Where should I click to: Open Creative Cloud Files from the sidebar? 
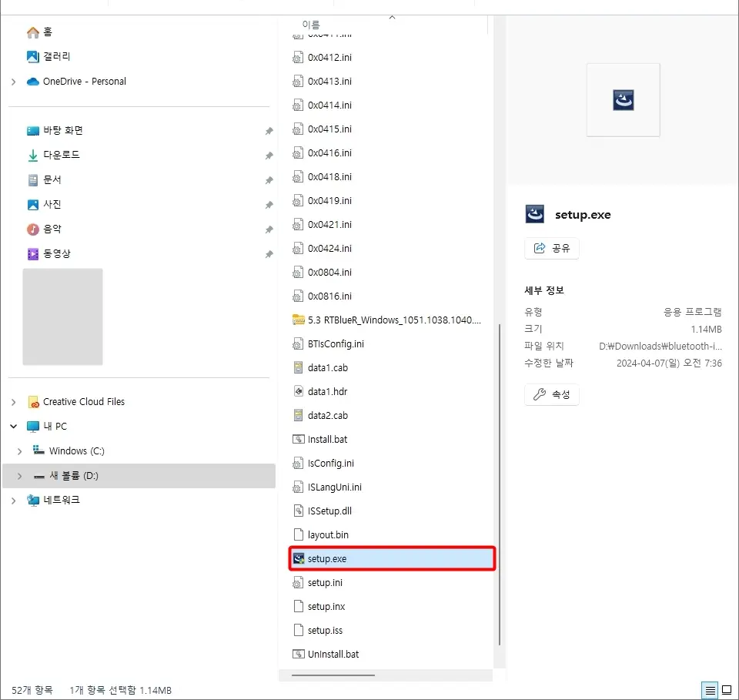tap(85, 401)
